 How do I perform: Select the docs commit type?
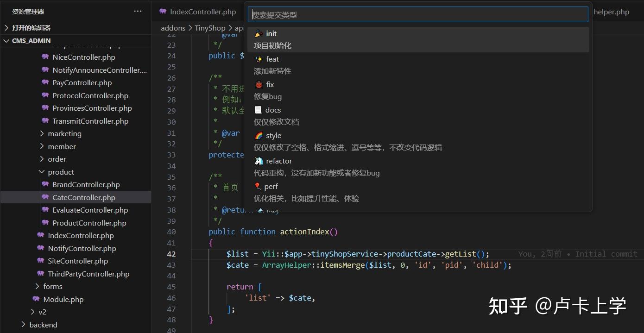418,116
